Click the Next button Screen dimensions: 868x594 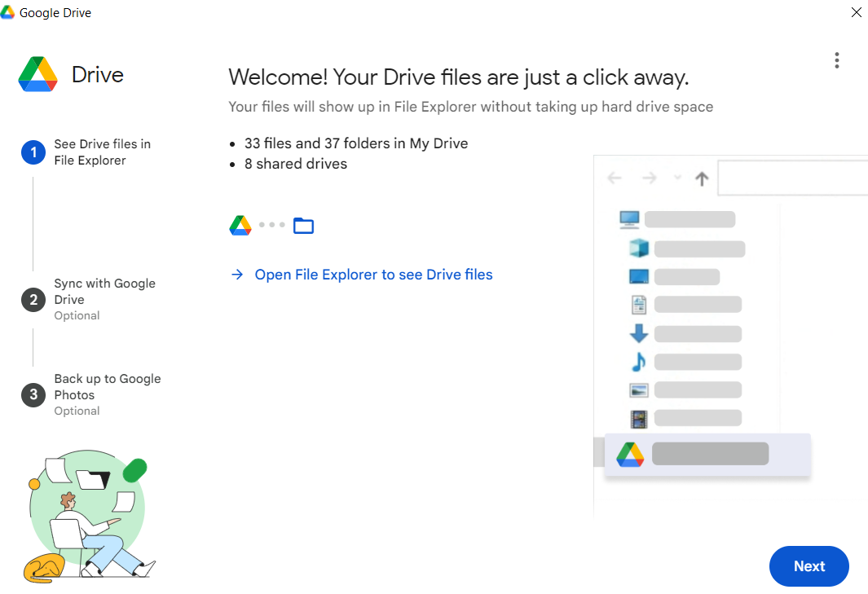pyautogui.click(x=809, y=565)
